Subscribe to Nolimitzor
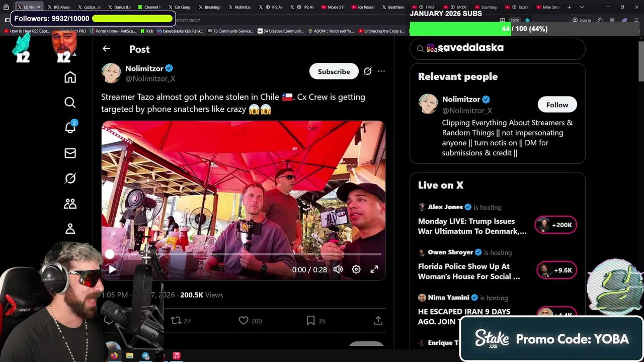This screenshot has height=362, width=644. [334, 71]
